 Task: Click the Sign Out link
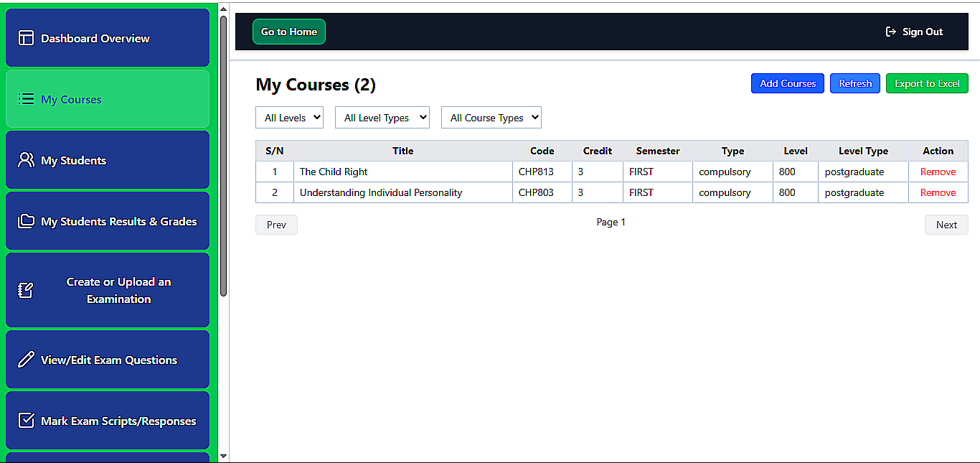[915, 32]
